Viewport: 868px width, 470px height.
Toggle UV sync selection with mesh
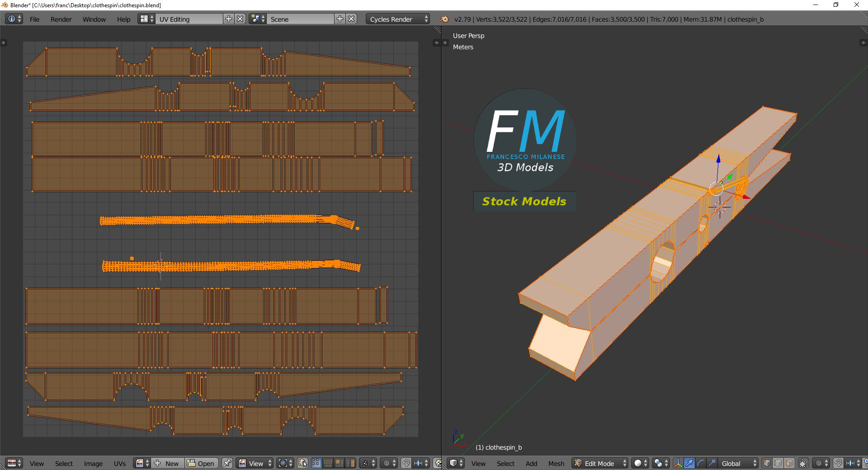(302, 463)
